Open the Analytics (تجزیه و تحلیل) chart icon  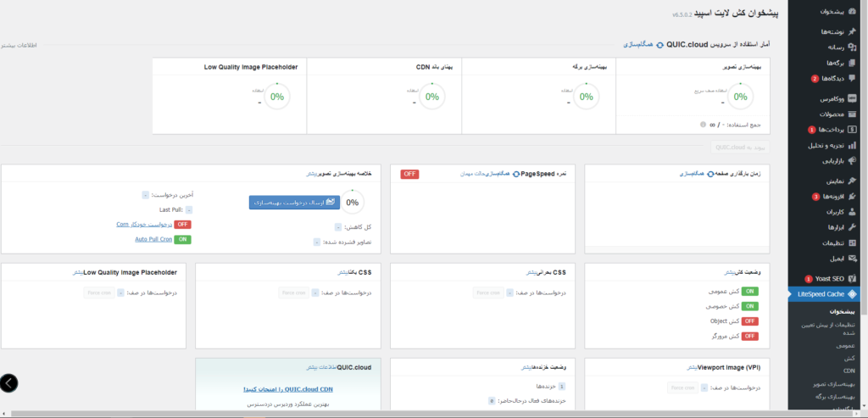pyautogui.click(x=852, y=146)
